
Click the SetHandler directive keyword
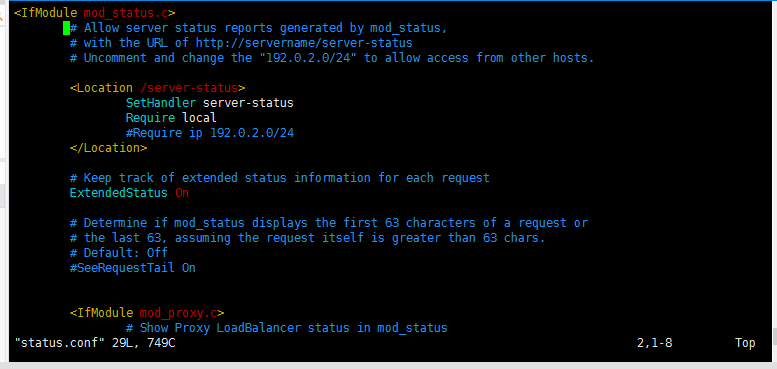pos(161,103)
